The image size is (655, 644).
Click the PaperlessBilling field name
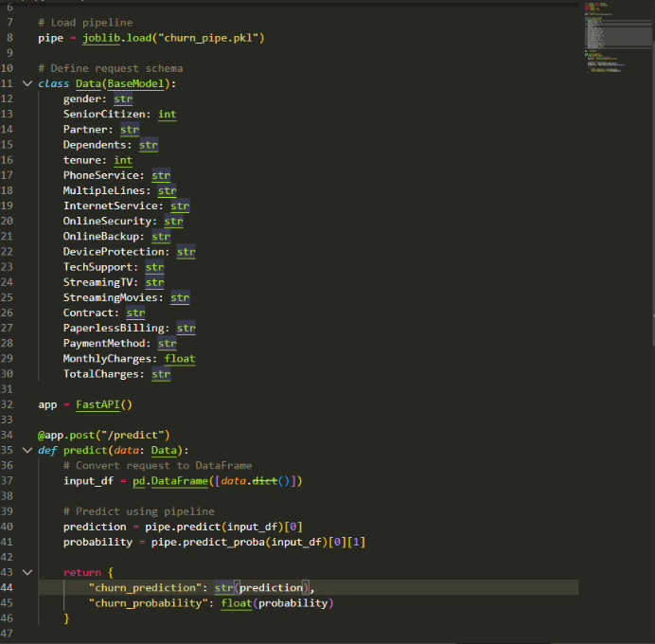[x=114, y=328]
